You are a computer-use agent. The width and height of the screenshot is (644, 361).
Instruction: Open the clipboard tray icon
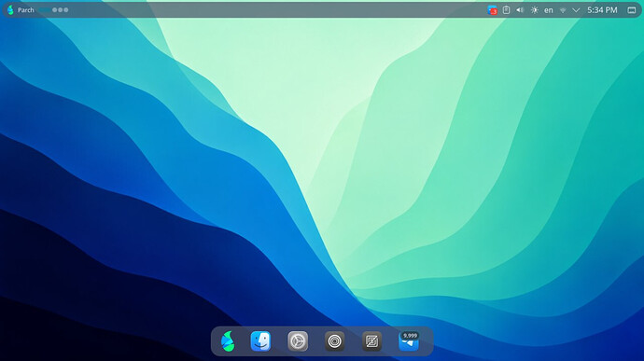(x=506, y=10)
